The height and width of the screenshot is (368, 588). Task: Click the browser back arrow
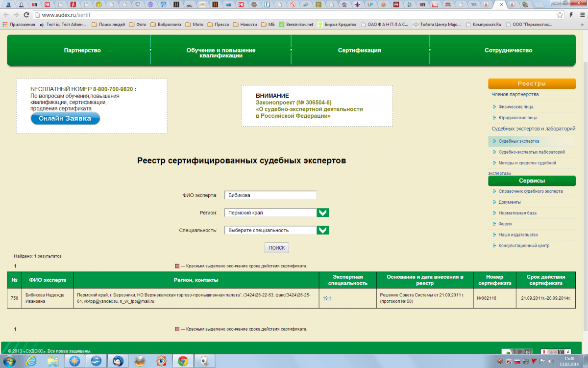coord(6,15)
